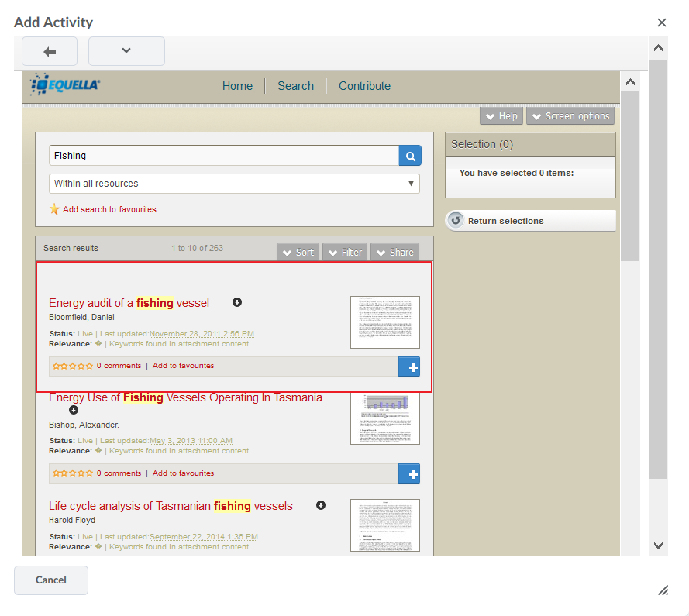Click the dialog resize handle icon
The height and width of the screenshot is (616, 689).
[663, 590]
